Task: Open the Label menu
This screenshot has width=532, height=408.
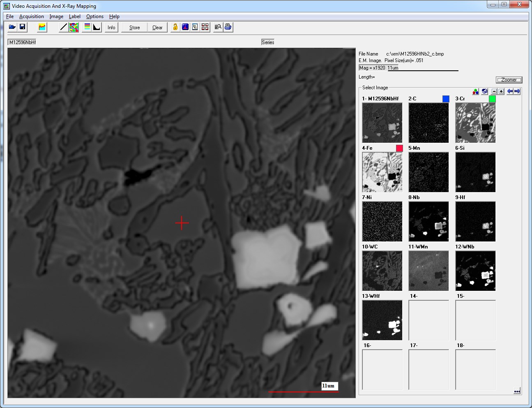Action: click(x=74, y=16)
